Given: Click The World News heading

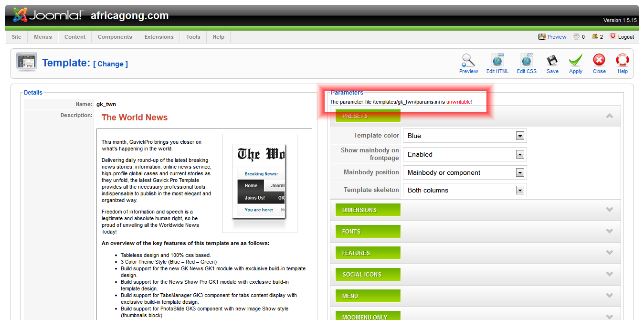Looking at the screenshot, I should pos(135,117).
